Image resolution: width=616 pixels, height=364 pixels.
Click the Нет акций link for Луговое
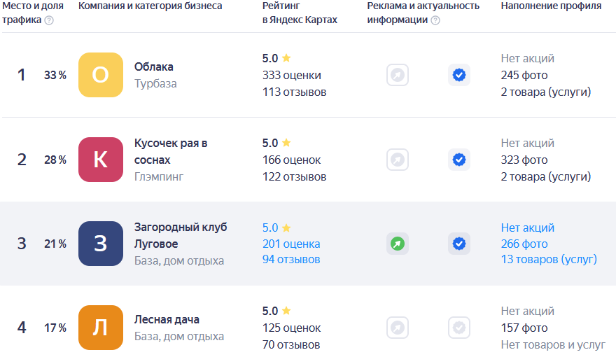[x=528, y=227]
